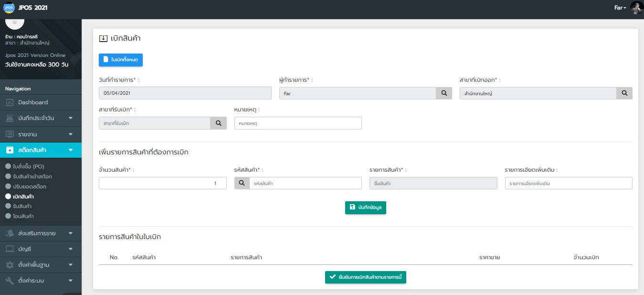The image size is (644, 295).
Task: Open the Far user avatar picture
Action: pos(636,8)
